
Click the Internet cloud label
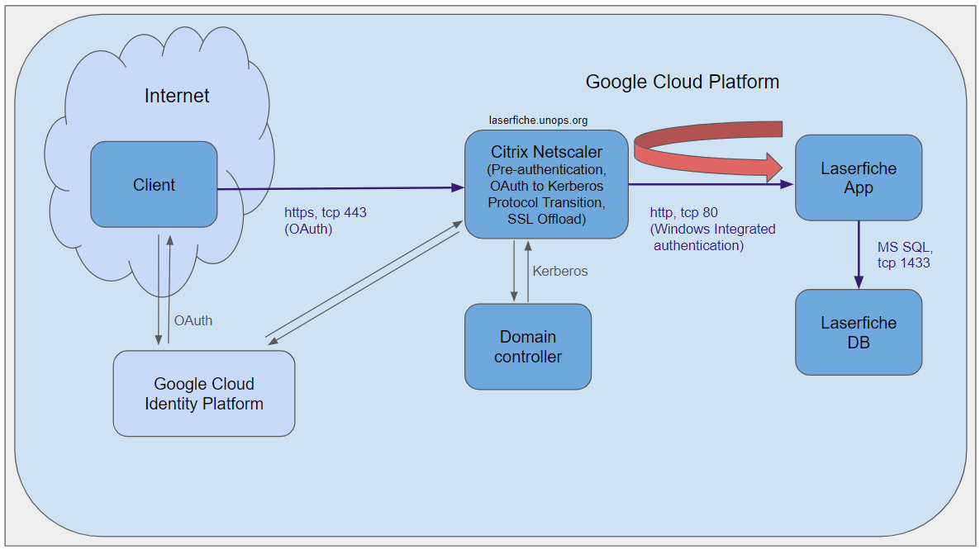pyautogui.click(x=177, y=96)
